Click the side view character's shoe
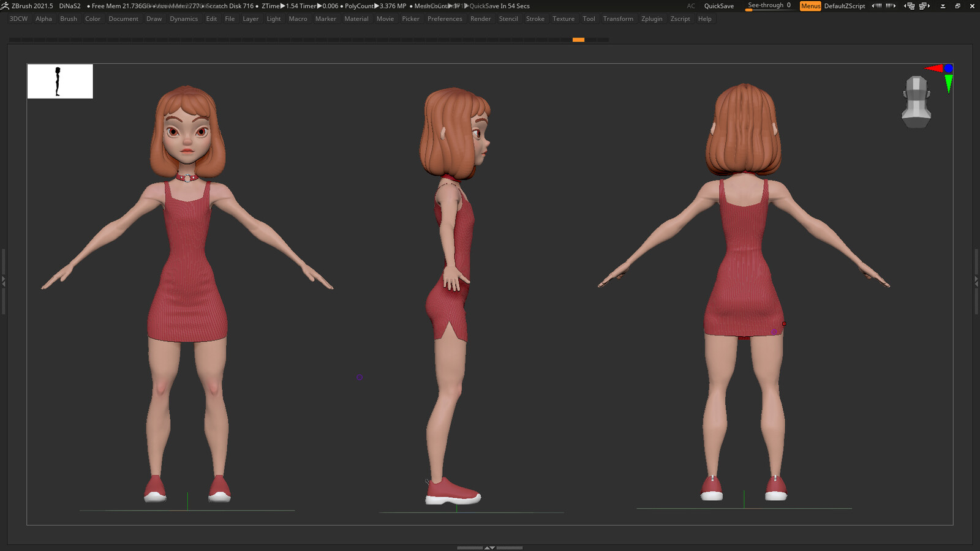Image resolution: width=980 pixels, height=551 pixels. pos(453,491)
